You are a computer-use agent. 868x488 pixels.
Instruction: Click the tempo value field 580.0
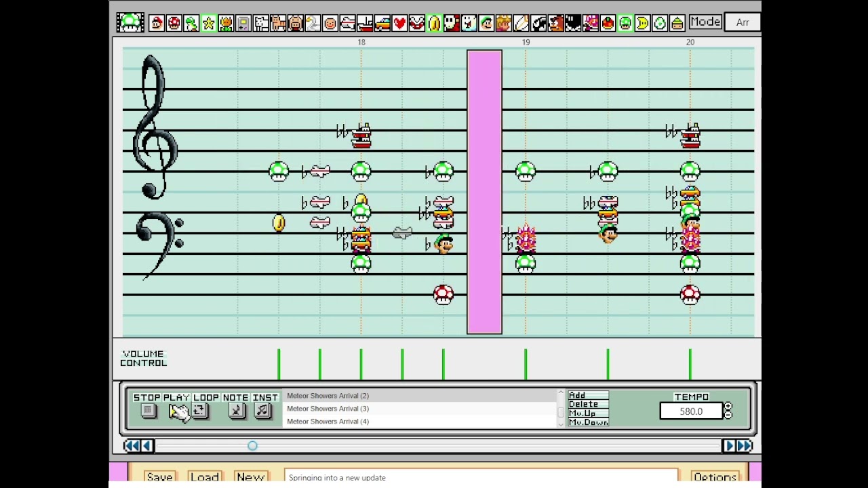[691, 411]
